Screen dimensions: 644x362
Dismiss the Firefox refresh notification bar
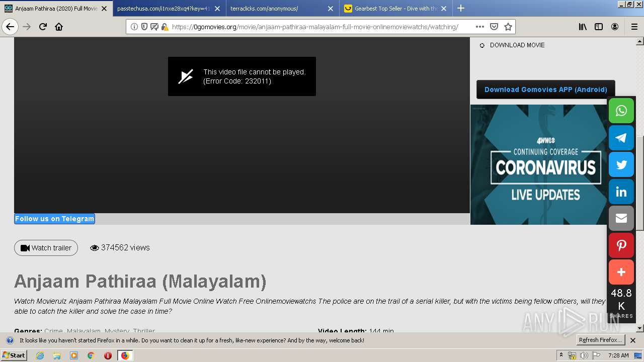[x=633, y=340]
